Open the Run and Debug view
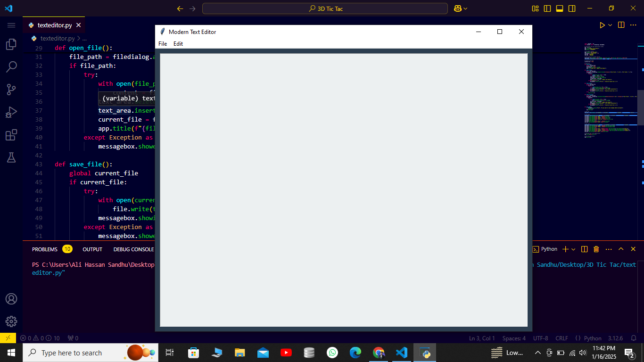The height and width of the screenshot is (362, 644). point(11,112)
